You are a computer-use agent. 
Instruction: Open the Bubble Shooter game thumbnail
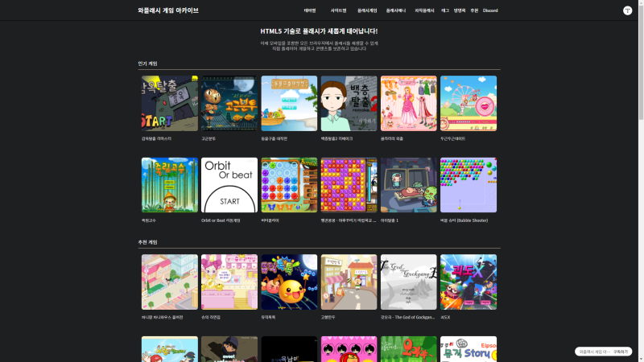pos(469,185)
